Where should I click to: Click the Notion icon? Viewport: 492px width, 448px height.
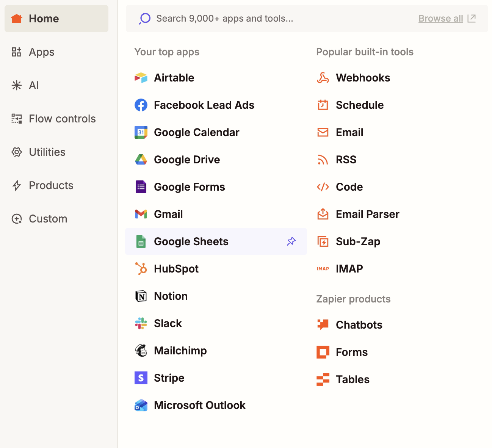[x=141, y=296]
